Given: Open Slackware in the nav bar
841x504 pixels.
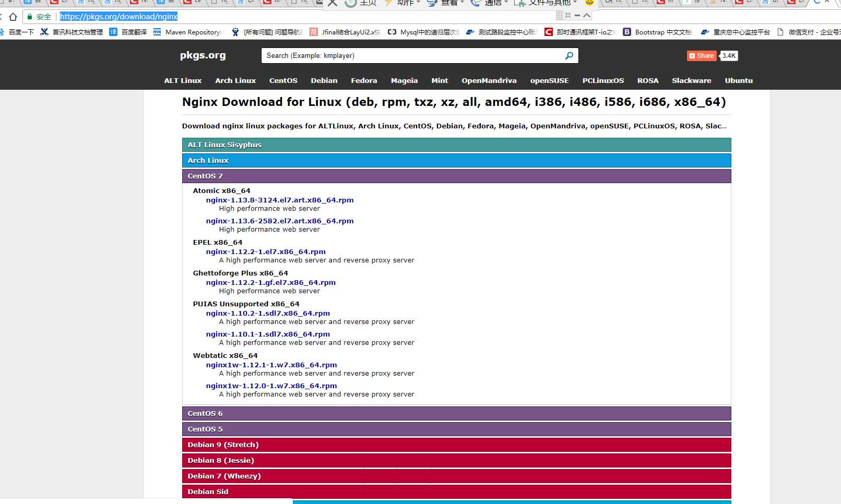Looking at the screenshot, I should click(692, 80).
